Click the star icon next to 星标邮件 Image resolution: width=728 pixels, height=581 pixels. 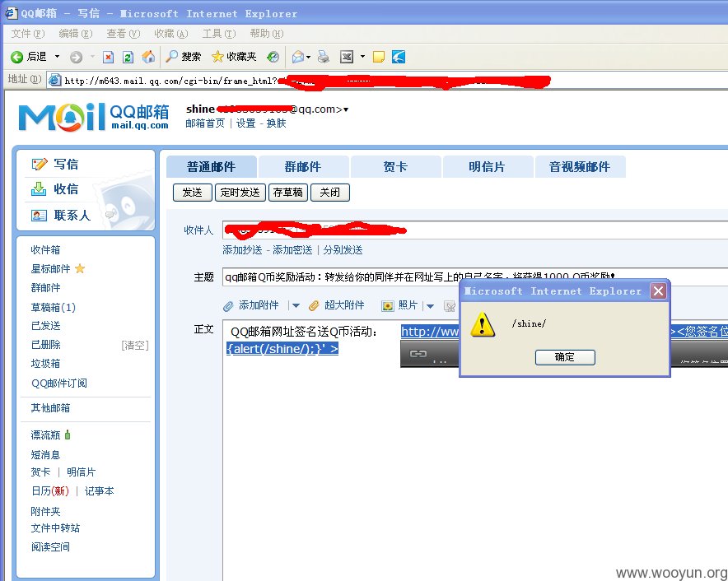click(80, 268)
